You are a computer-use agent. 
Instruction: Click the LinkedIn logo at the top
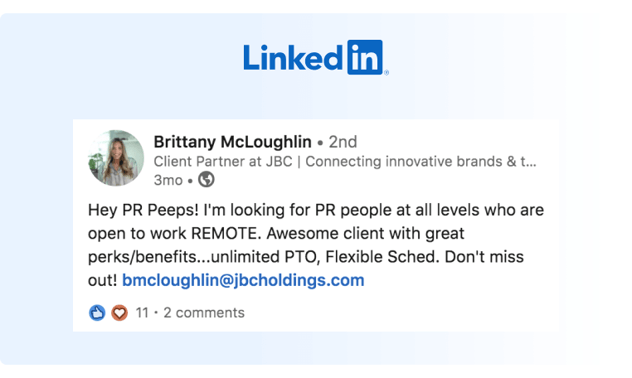(316, 57)
